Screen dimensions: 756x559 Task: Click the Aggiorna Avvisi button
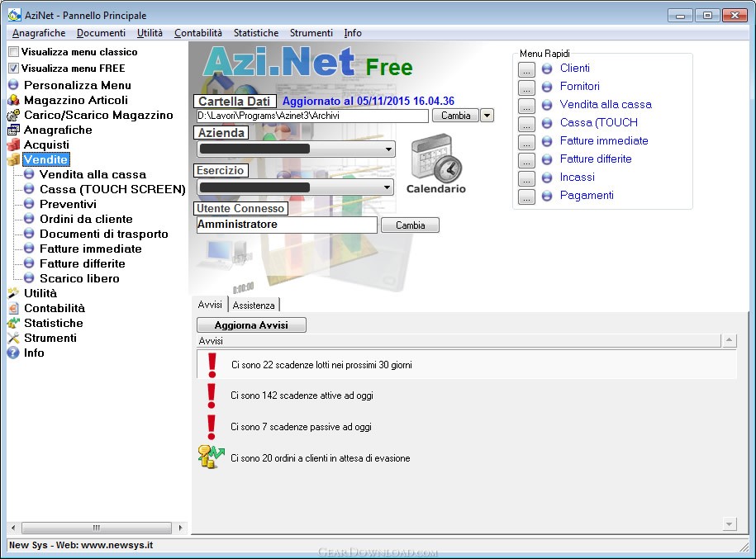click(x=251, y=325)
